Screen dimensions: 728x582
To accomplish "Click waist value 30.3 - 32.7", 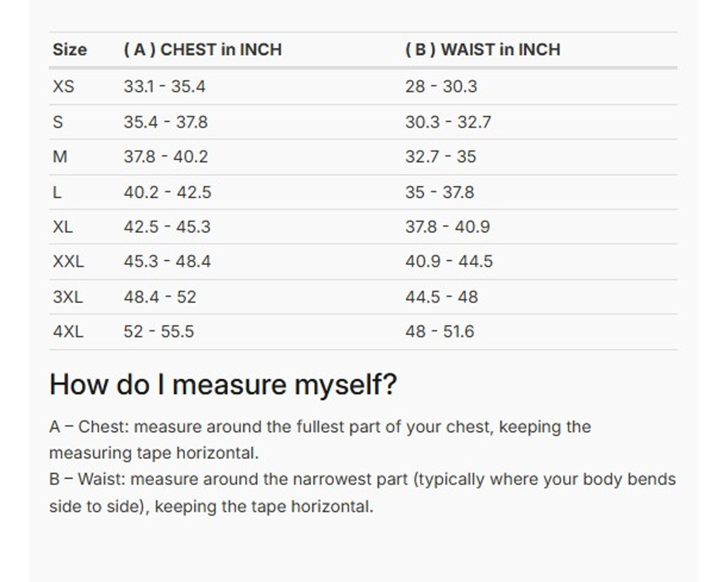I will pyautogui.click(x=448, y=122).
